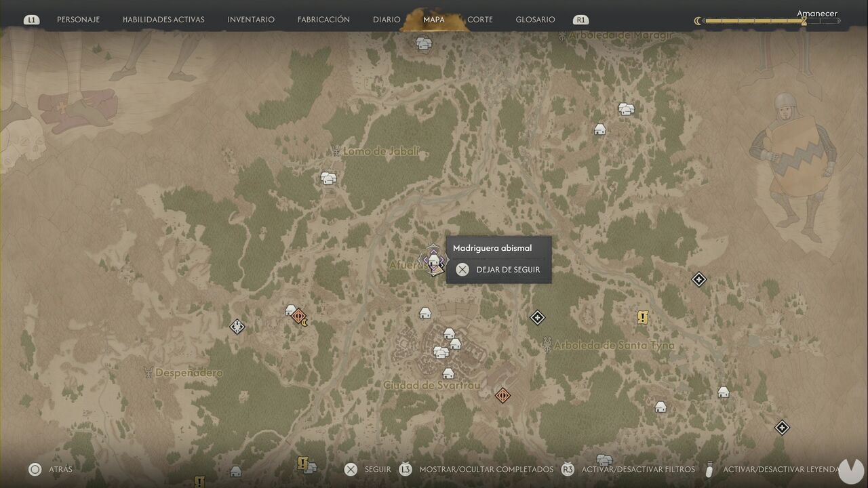Screen dimensions: 868x488
Task: Switch to Habilidades Activas tab
Action: [x=163, y=20]
